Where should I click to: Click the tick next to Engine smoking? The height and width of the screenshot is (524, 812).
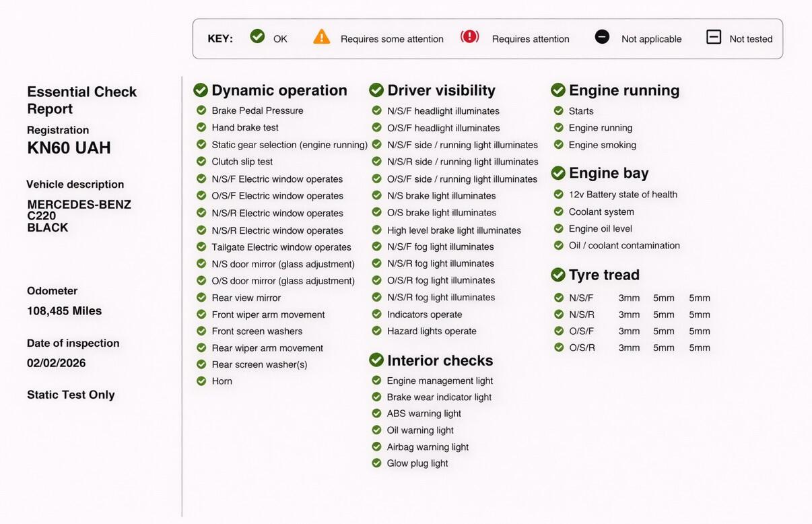click(558, 145)
